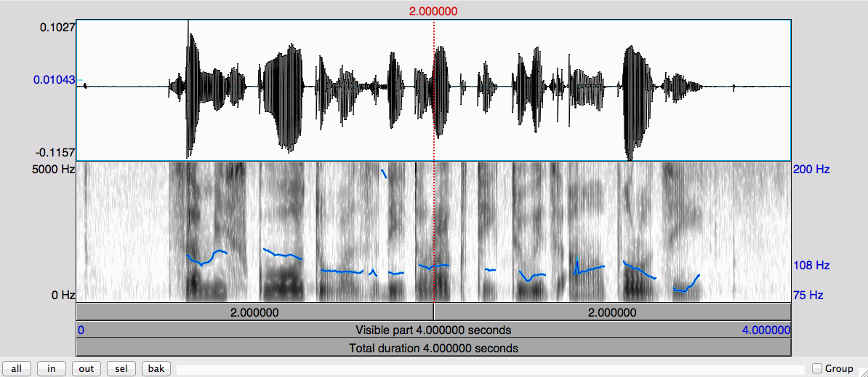Click the tallest waveform peak near the start
Screen dimensions: 868x377
coord(188,44)
